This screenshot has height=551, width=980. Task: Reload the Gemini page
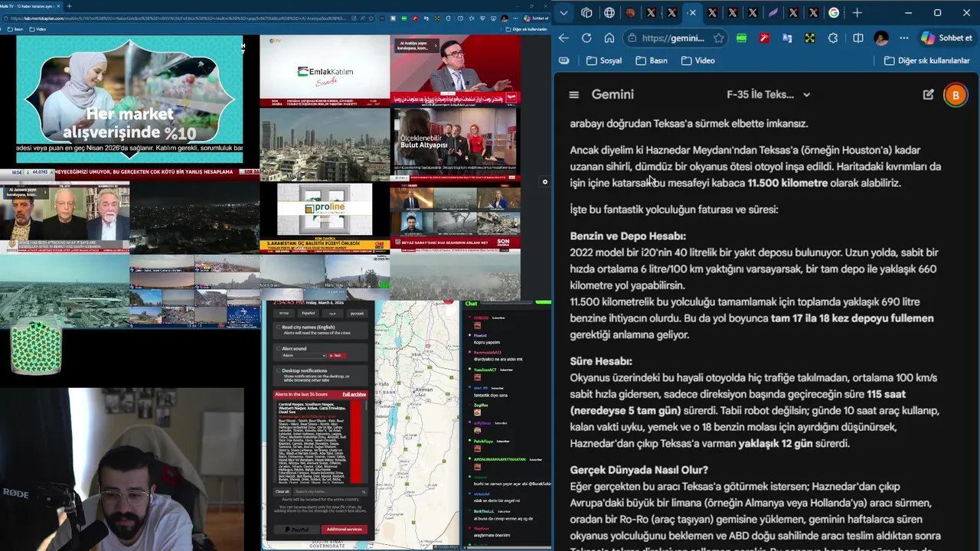[x=586, y=37]
